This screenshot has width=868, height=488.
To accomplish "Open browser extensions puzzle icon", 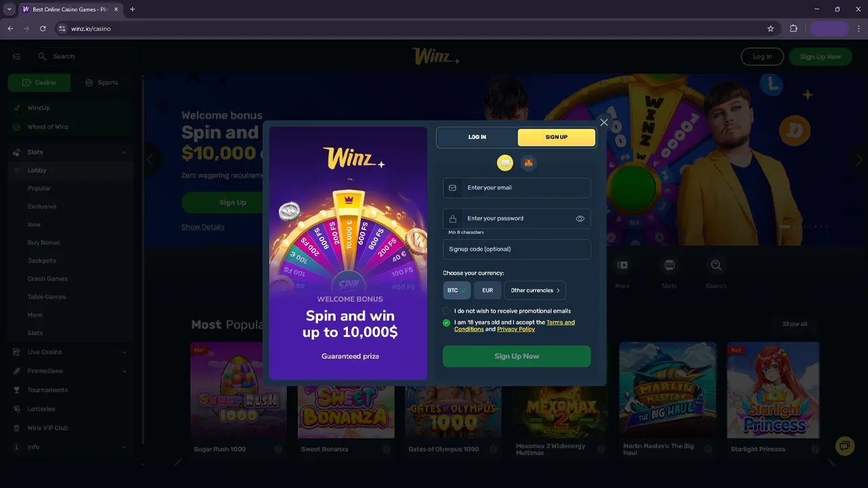I will click(793, 28).
